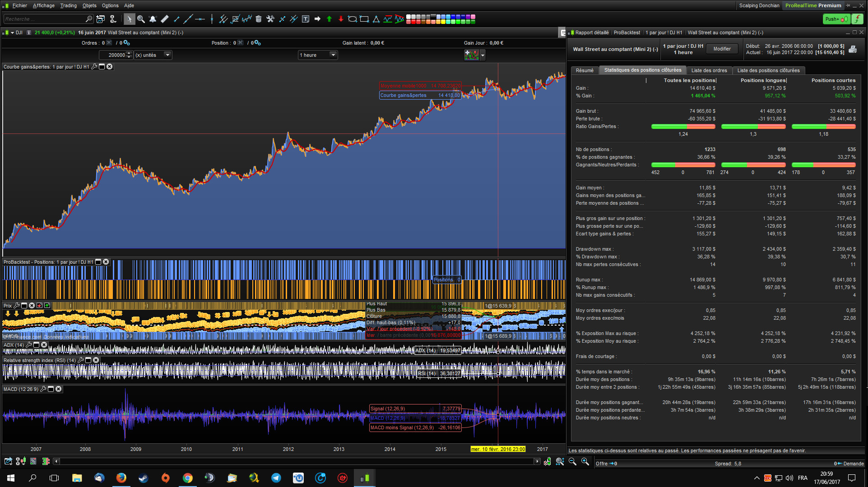Select the rectangle drawing tool
Viewport: 868px width, 487px height.
[364, 19]
